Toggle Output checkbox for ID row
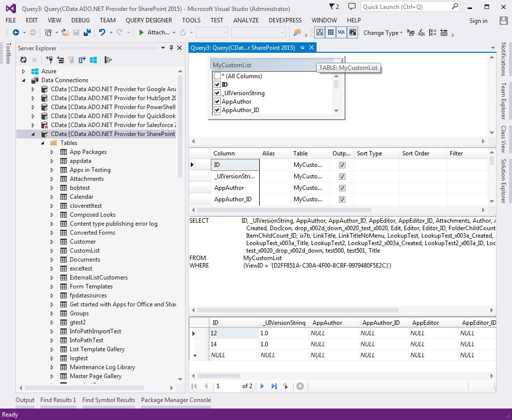512x420 pixels. point(342,165)
